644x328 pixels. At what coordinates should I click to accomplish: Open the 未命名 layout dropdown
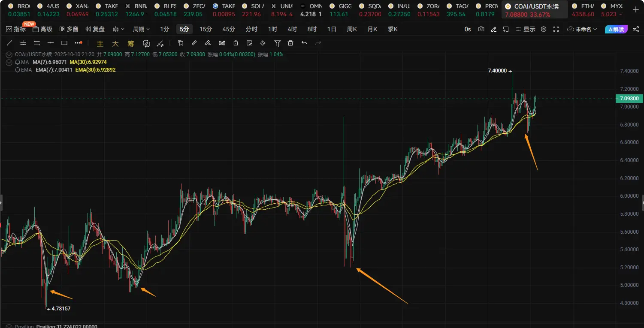[x=583, y=29]
